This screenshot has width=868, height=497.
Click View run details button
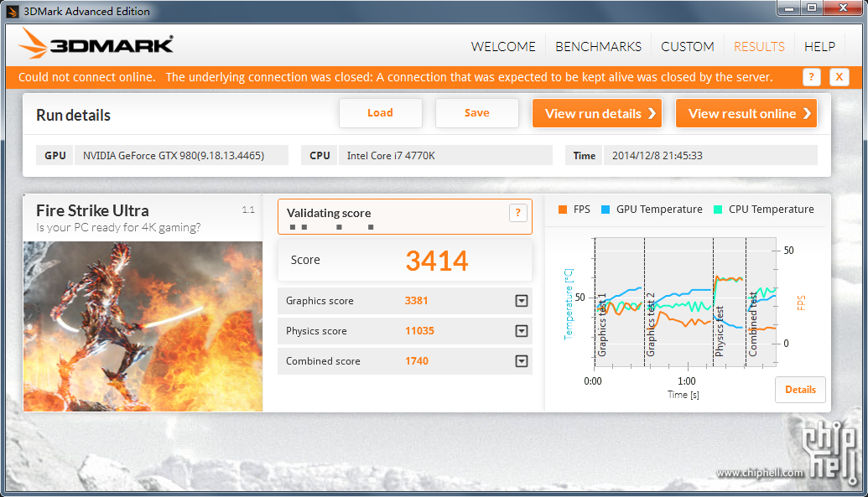[x=597, y=113]
